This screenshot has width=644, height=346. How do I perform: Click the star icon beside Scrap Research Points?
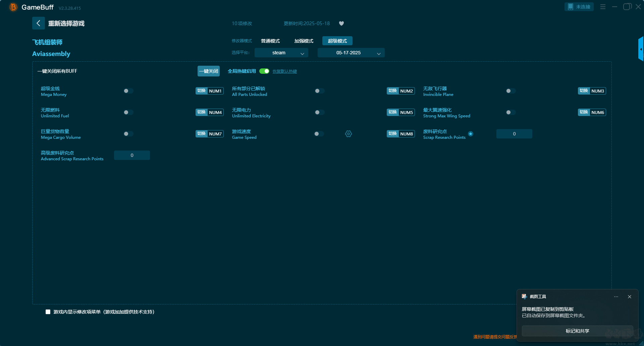tap(471, 134)
